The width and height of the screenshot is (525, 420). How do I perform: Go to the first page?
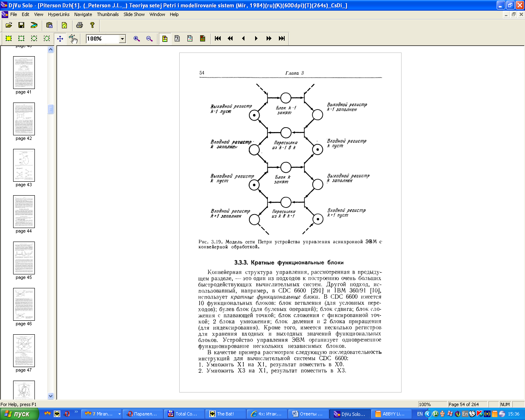[x=218, y=39]
